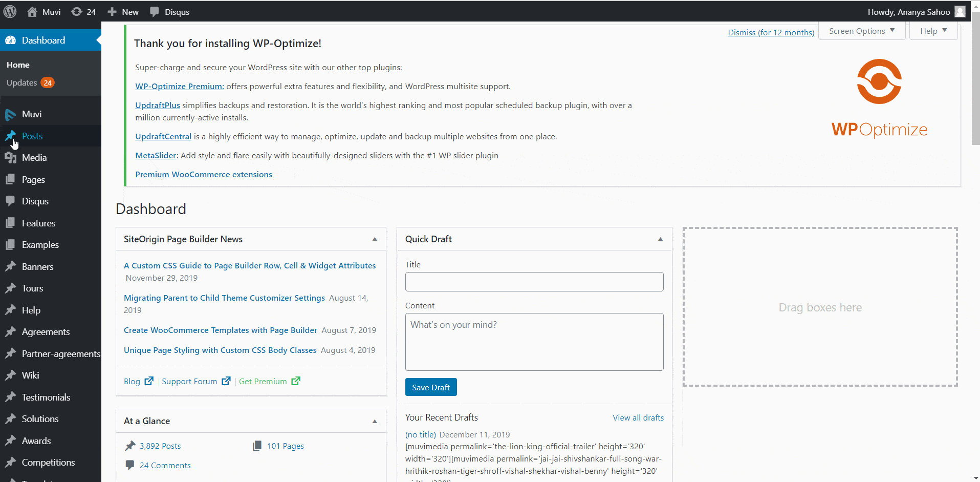Click the Media icon in the sidebar
The image size is (980, 482).
pyautogui.click(x=10, y=158)
